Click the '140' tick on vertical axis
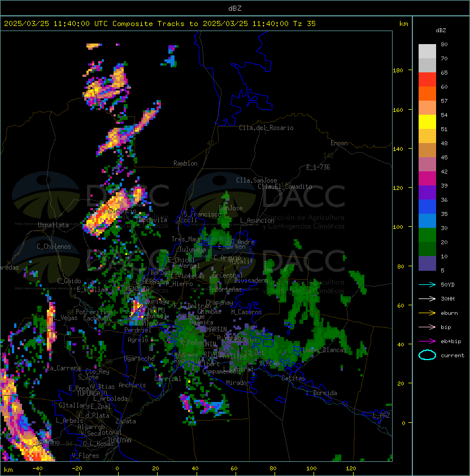 click(x=398, y=149)
